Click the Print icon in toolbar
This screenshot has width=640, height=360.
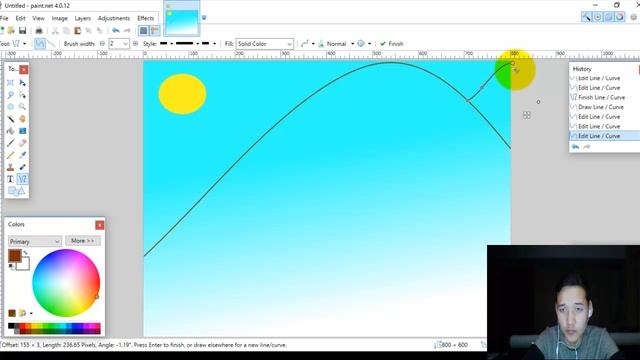[x=39, y=31]
